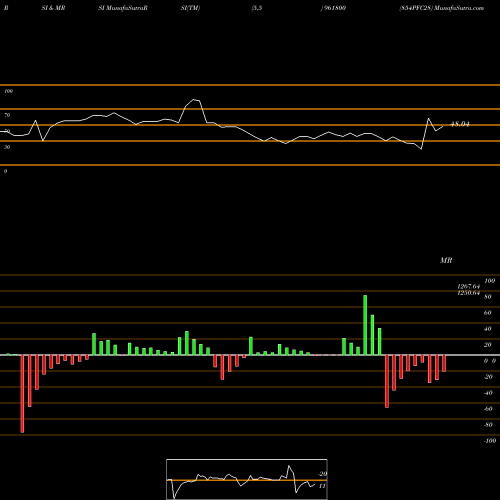Image resolution: width=500 pixels, height=500 pixels.
Task: Click the 30 label on RSI axis
Action: [7, 147]
